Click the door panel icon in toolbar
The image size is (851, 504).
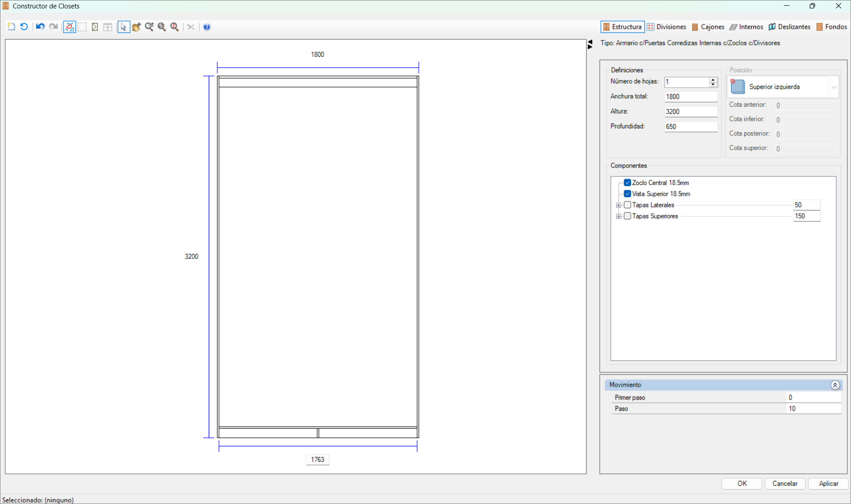point(95,27)
